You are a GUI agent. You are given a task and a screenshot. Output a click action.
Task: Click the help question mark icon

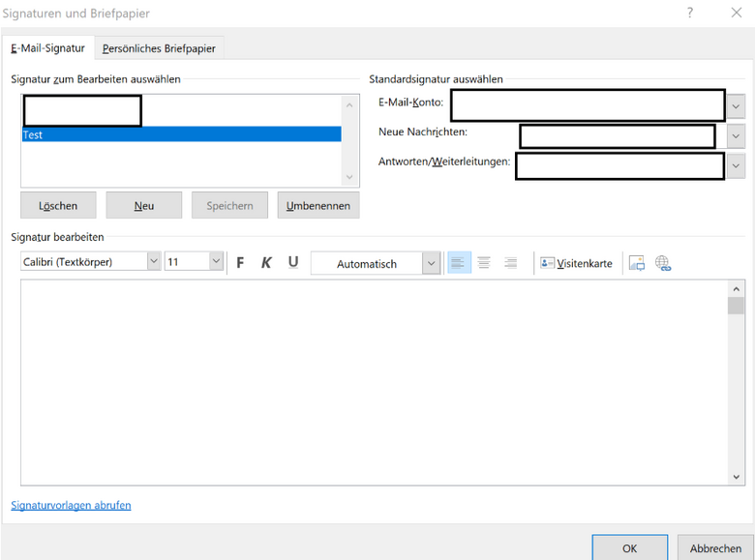pyautogui.click(x=690, y=13)
